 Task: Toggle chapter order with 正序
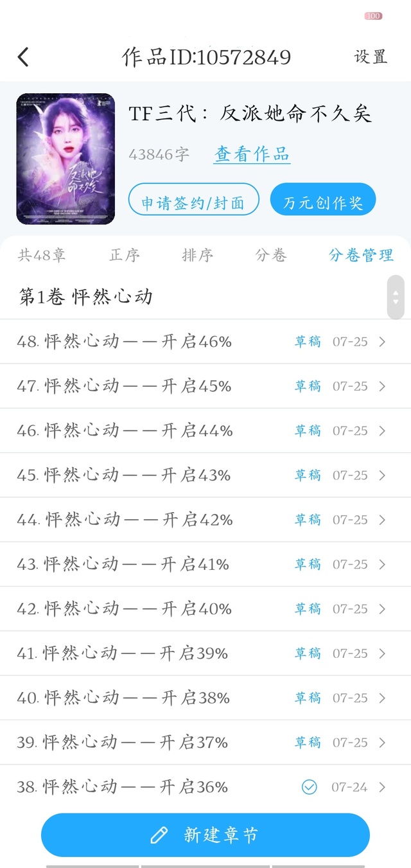click(125, 255)
